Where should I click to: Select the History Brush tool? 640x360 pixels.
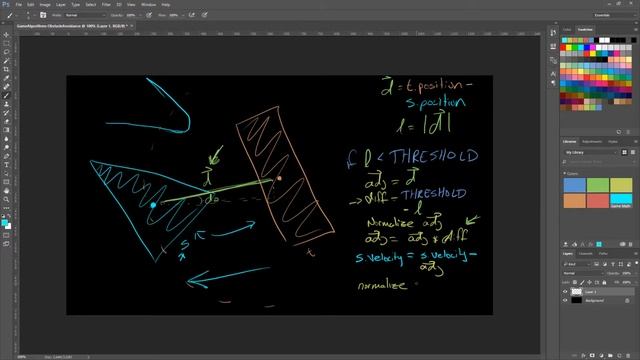6,113
